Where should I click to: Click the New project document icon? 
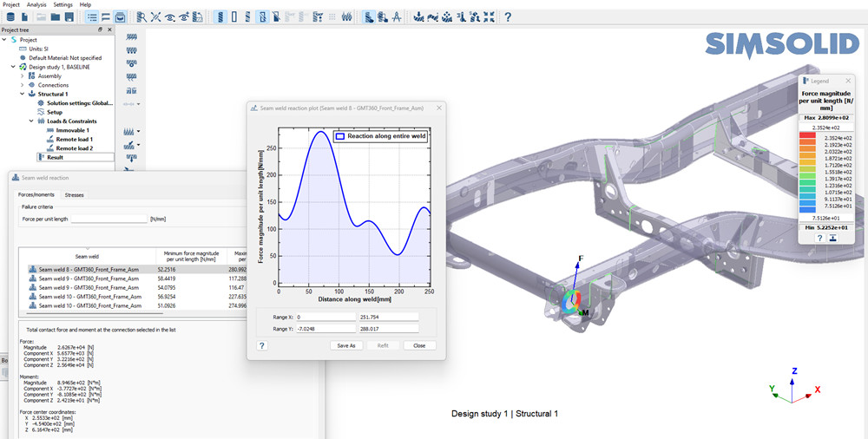pyautogui.click(x=25, y=16)
